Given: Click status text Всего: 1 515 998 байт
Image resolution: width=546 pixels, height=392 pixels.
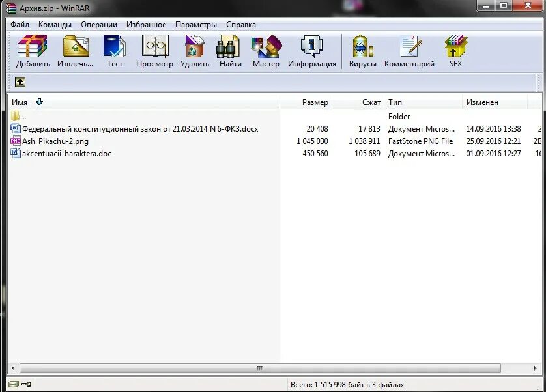Looking at the screenshot, I should [347, 385].
